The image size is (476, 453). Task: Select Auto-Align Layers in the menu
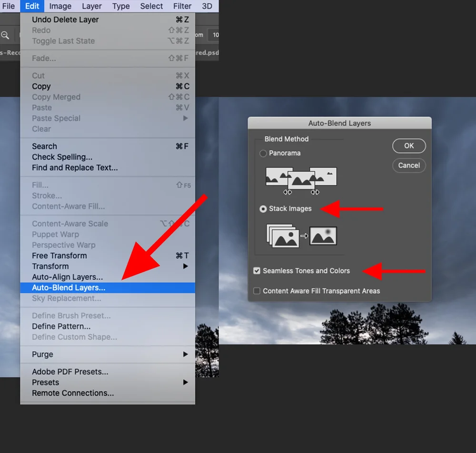(67, 276)
